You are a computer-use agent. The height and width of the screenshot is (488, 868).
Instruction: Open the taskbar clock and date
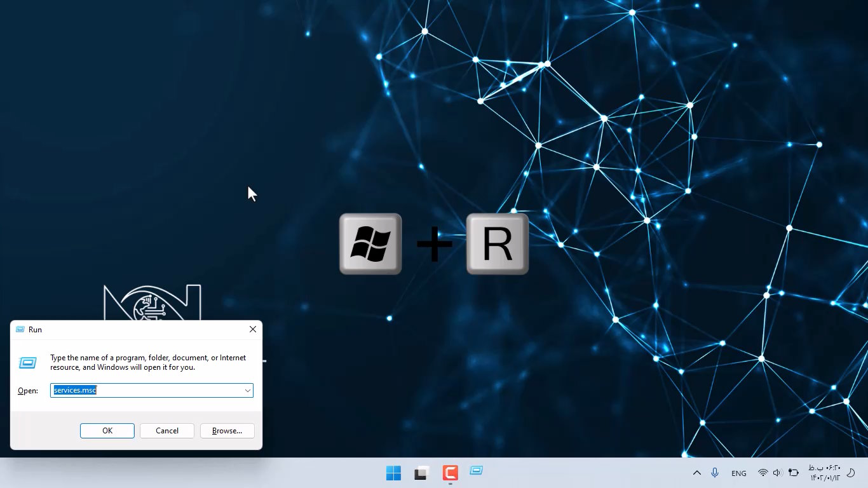coord(824,473)
